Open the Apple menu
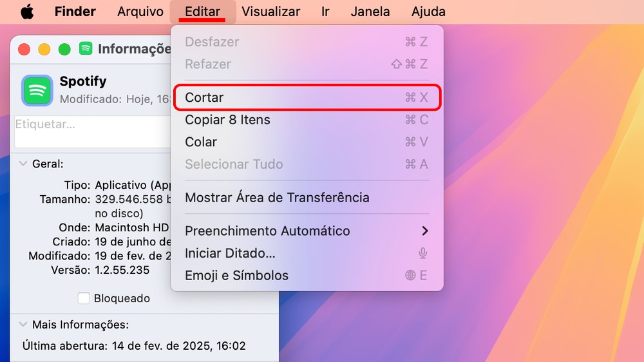 tap(27, 12)
